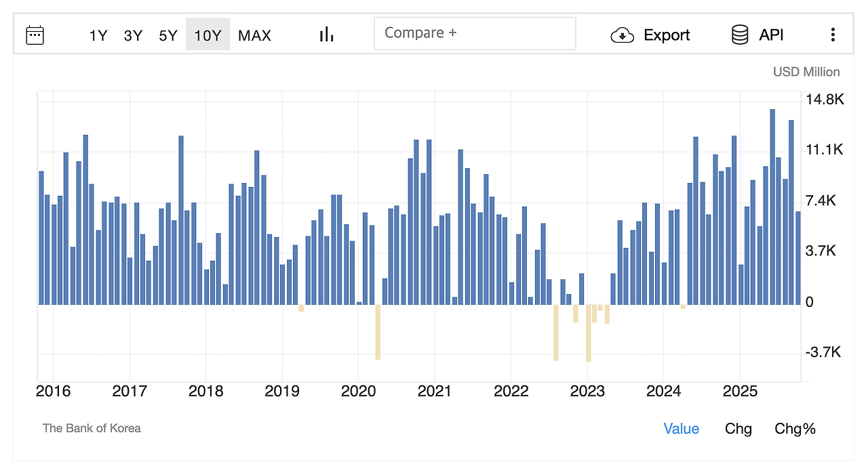Click the Export label
868x473 pixels.
667,35
